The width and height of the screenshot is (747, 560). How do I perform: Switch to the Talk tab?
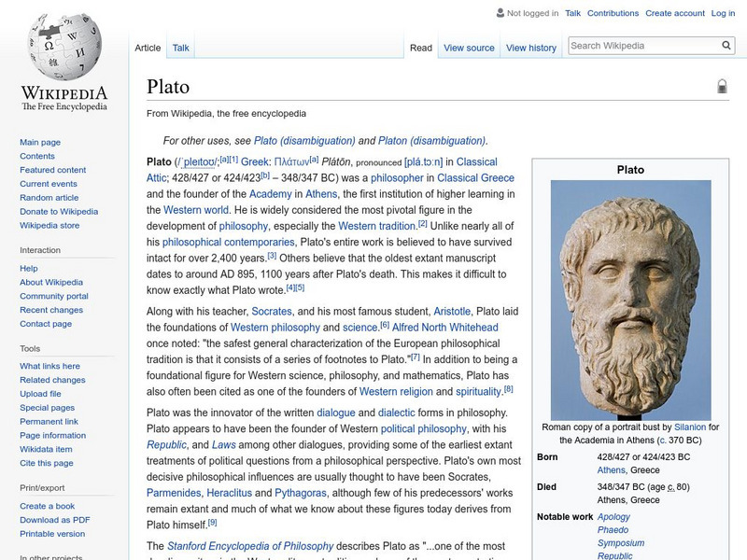(179, 45)
